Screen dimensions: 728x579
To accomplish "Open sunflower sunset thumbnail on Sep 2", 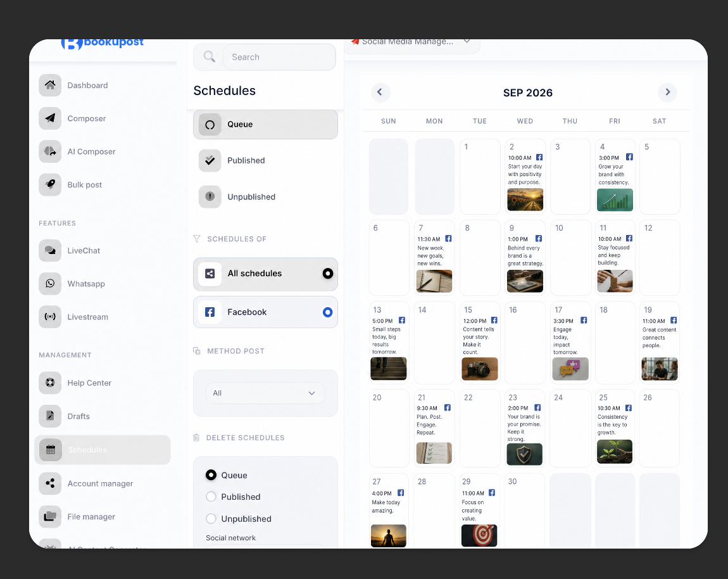I will click(x=525, y=200).
